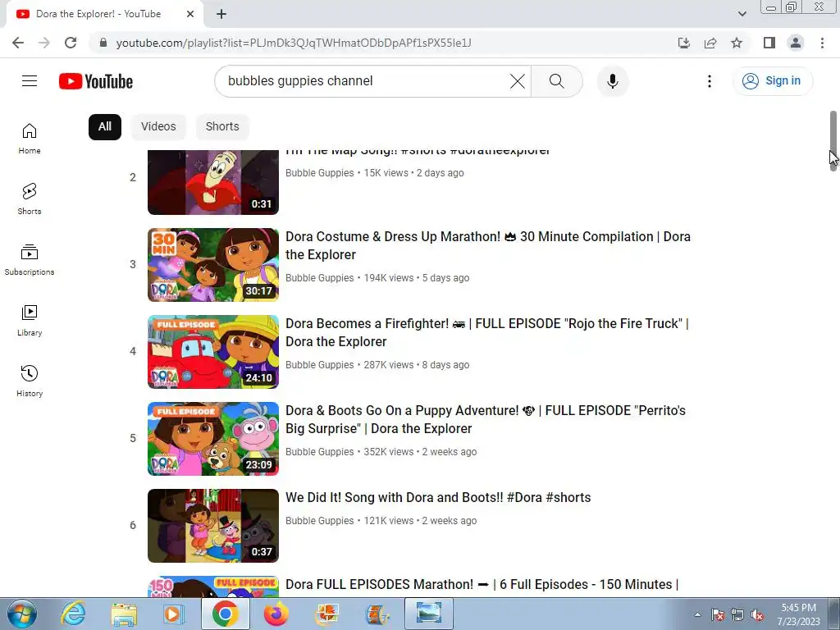
Task: Go to Home in the sidebar
Action: pyautogui.click(x=30, y=139)
